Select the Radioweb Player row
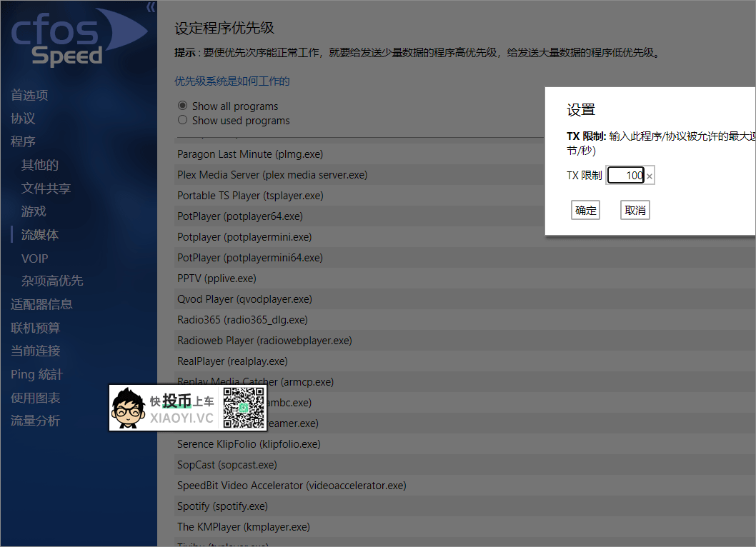The height and width of the screenshot is (547, 756). click(464, 341)
